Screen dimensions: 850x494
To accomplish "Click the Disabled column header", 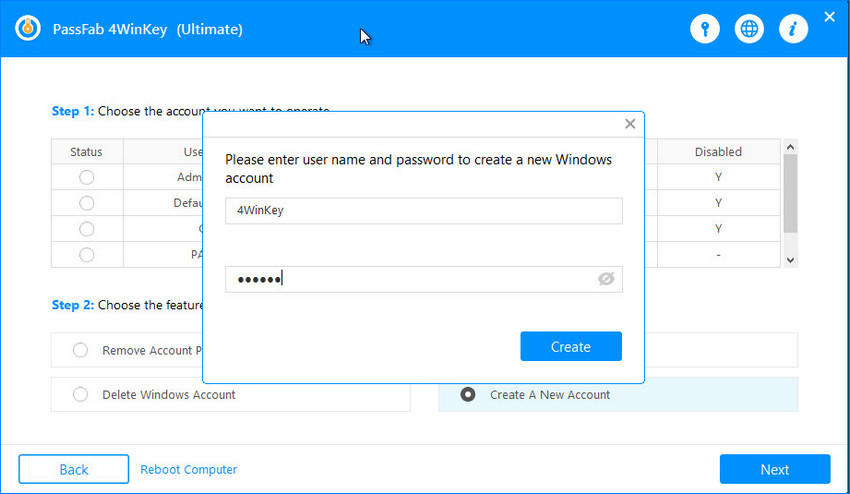I will coord(718,152).
